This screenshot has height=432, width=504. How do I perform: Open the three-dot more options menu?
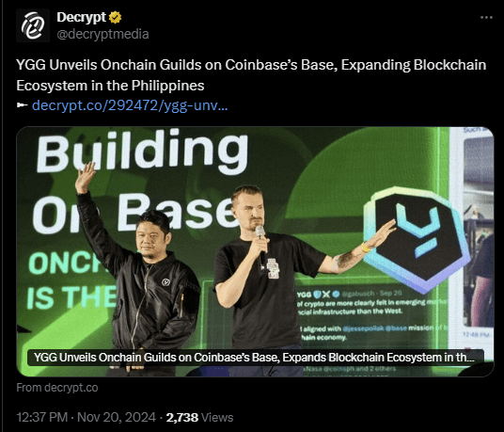pos(486,17)
